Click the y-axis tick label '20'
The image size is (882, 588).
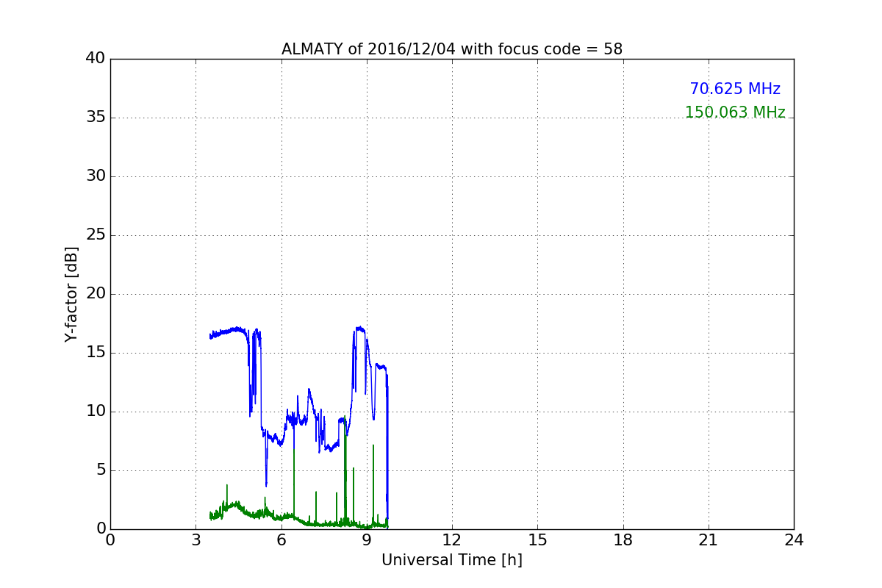click(x=96, y=294)
